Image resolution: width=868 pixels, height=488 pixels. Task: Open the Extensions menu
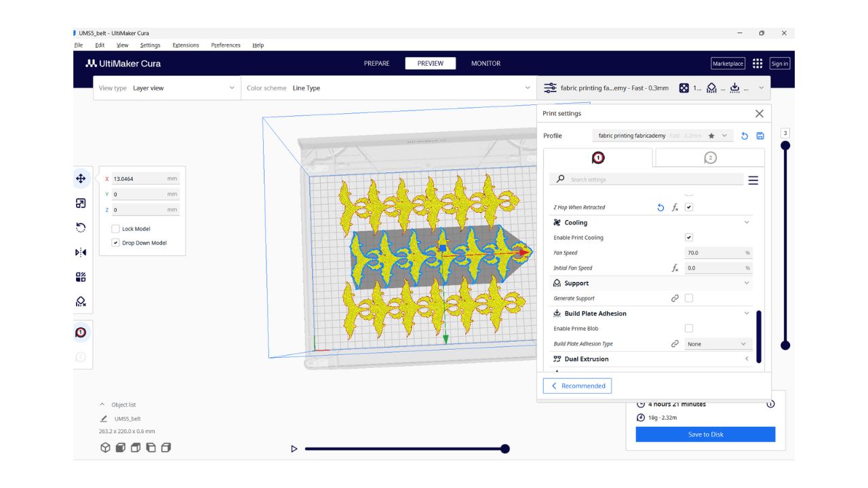[x=185, y=45]
